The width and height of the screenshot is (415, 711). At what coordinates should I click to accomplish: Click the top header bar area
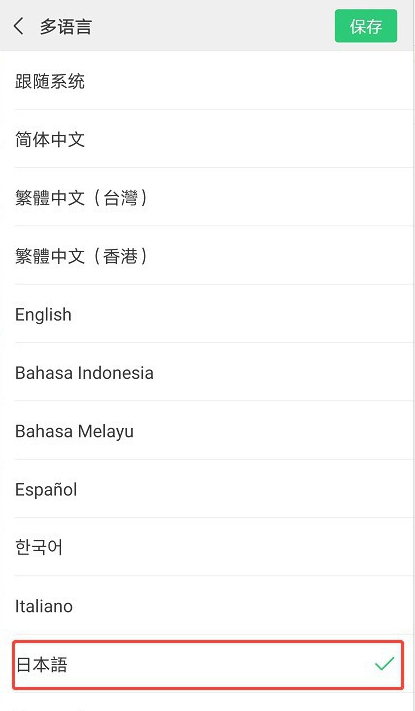(x=206, y=25)
